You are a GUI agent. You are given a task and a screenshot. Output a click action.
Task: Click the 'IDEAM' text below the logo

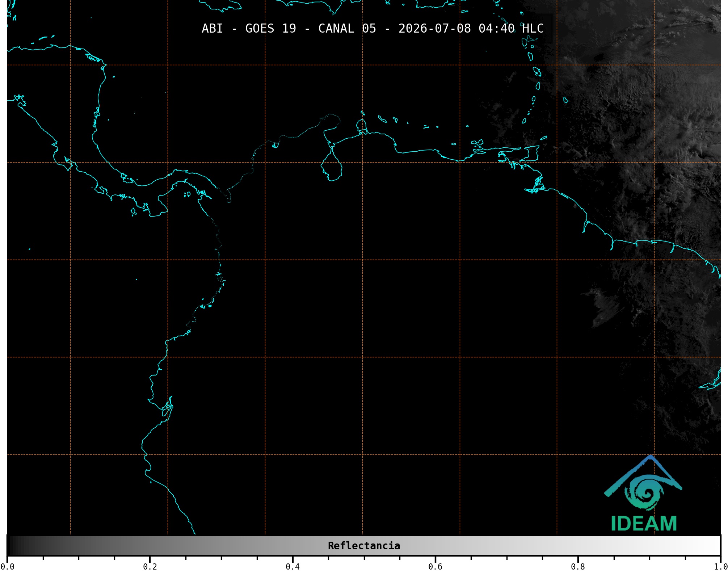click(644, 524)
